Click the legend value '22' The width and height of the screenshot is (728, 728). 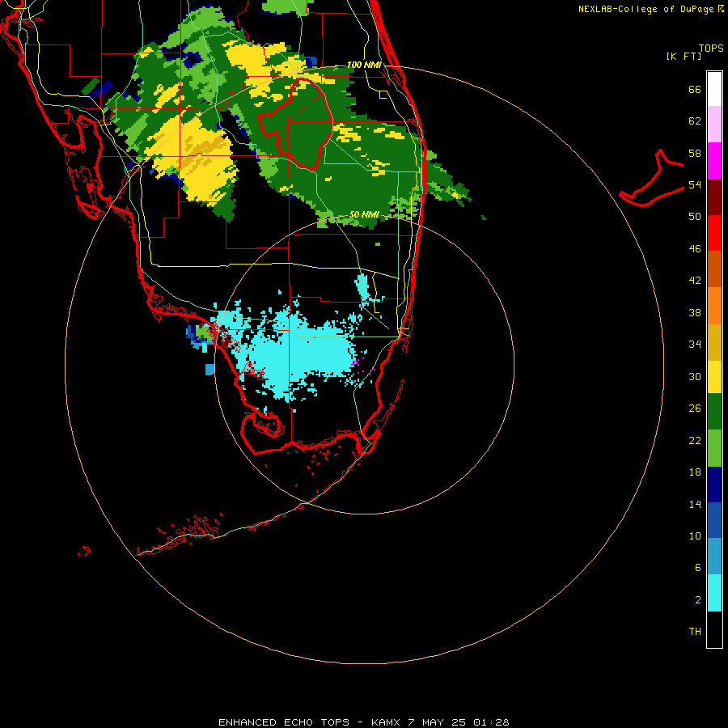point(695,440)
